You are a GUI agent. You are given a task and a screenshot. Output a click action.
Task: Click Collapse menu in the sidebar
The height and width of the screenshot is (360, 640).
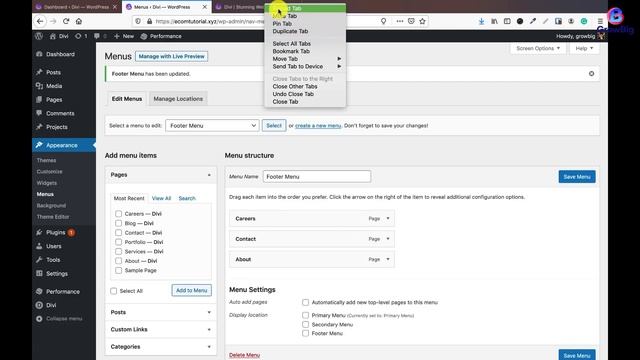coord(64,318)
